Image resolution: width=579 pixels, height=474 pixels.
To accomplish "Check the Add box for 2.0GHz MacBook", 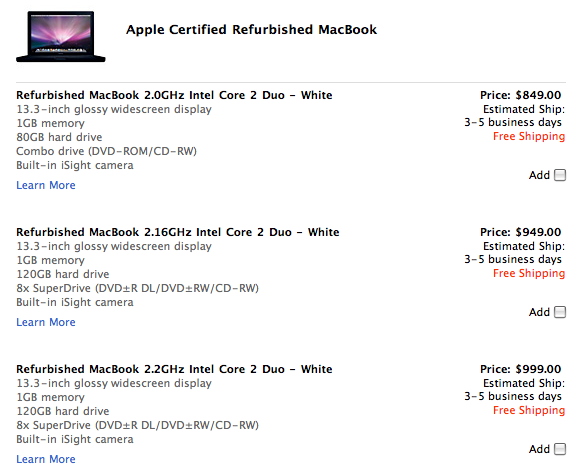I will click(560, 175).
